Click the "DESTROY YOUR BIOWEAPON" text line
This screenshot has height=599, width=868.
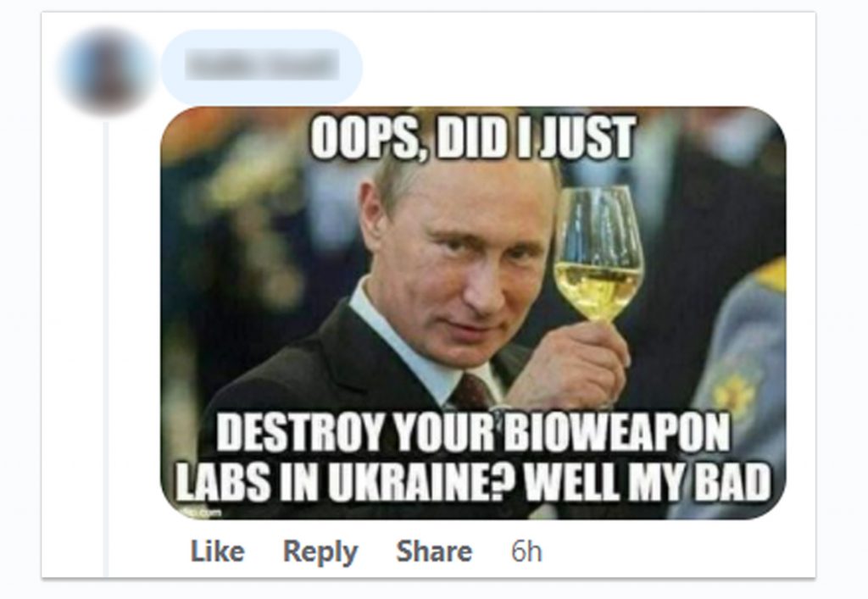[x=472, y=432]
